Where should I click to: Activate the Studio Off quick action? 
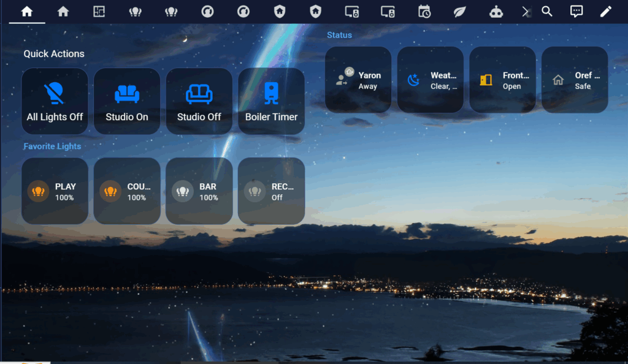(199, 101)
